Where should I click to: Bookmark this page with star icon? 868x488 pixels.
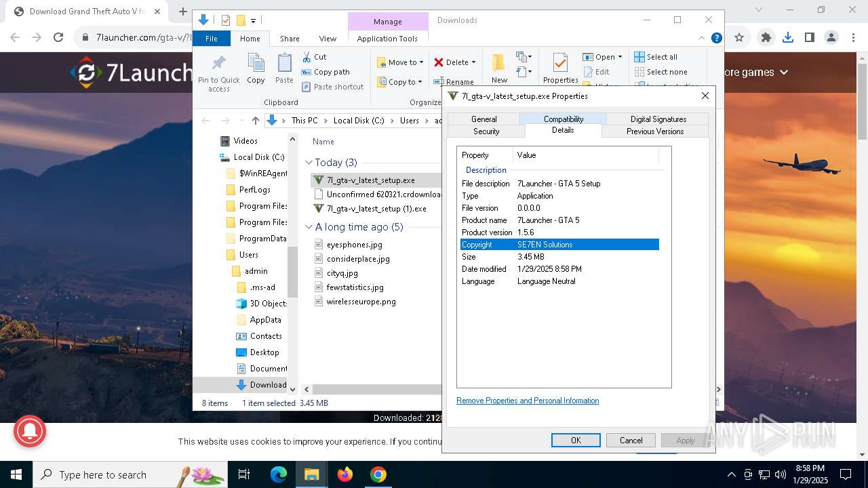(739, 38)
